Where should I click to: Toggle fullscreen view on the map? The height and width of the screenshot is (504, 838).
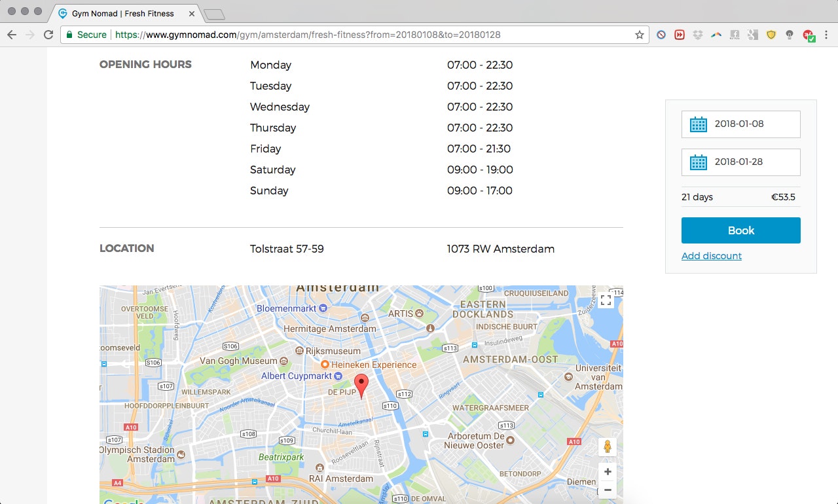pos(606,300)
